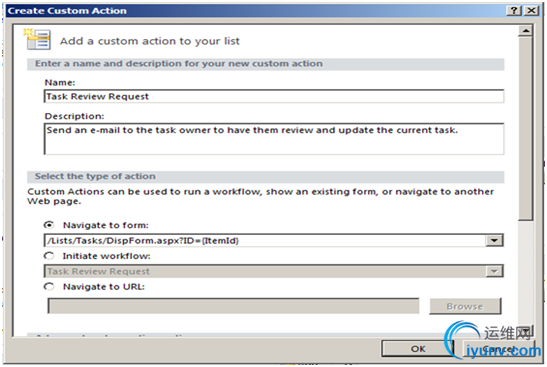Click the vertical scrollbar thumb

pyautogui.click(x=525, y=129)
